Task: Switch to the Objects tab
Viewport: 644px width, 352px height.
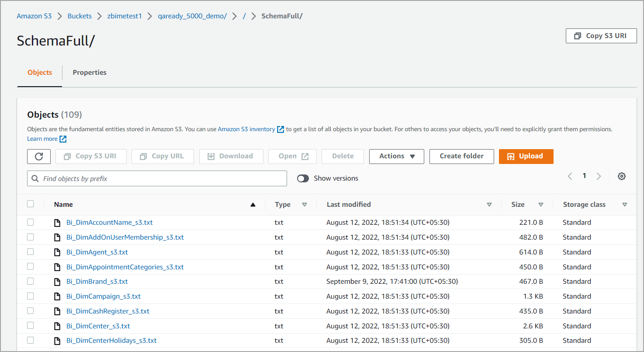Action: (x=40, y=73)
